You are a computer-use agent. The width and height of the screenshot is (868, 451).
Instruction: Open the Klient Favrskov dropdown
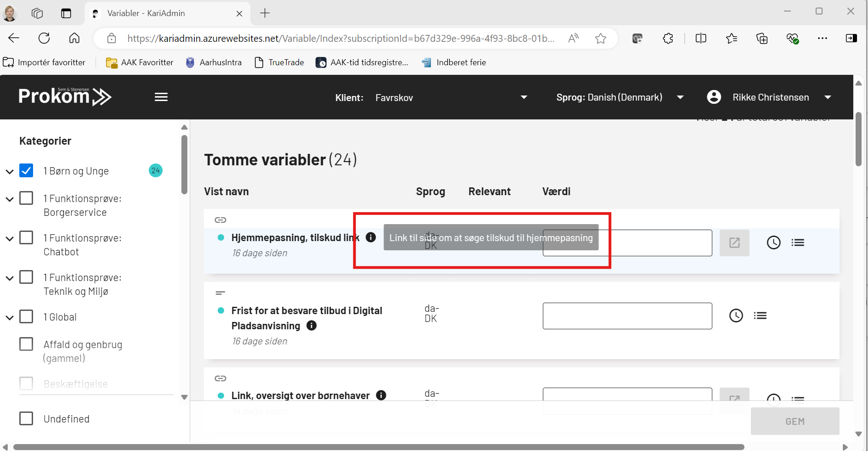(524, 97)
